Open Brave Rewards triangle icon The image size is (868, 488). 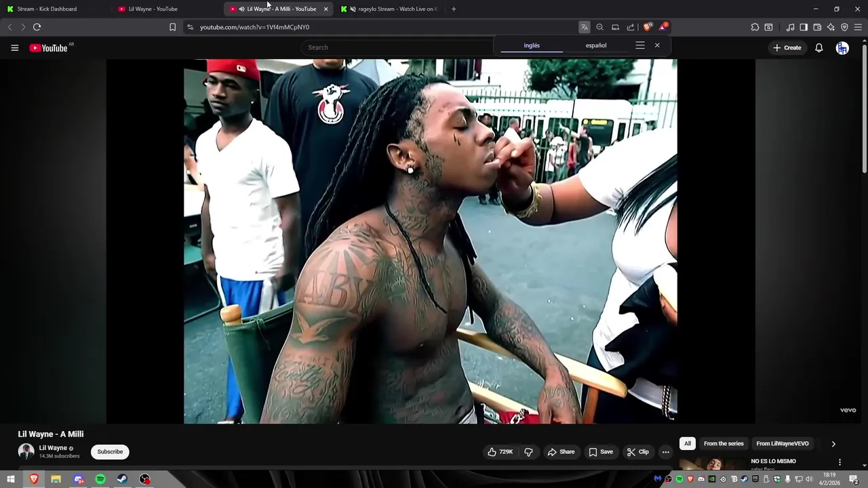coord(663,27)
